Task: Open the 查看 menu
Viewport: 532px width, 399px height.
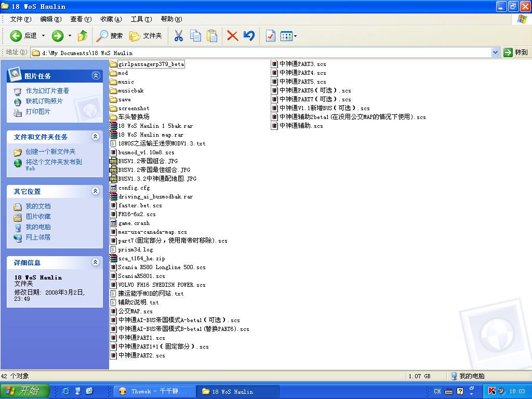Action: [81, 19]
